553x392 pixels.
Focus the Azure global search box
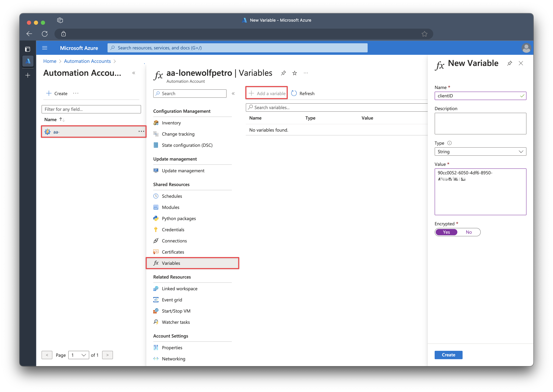coord(238,48)
